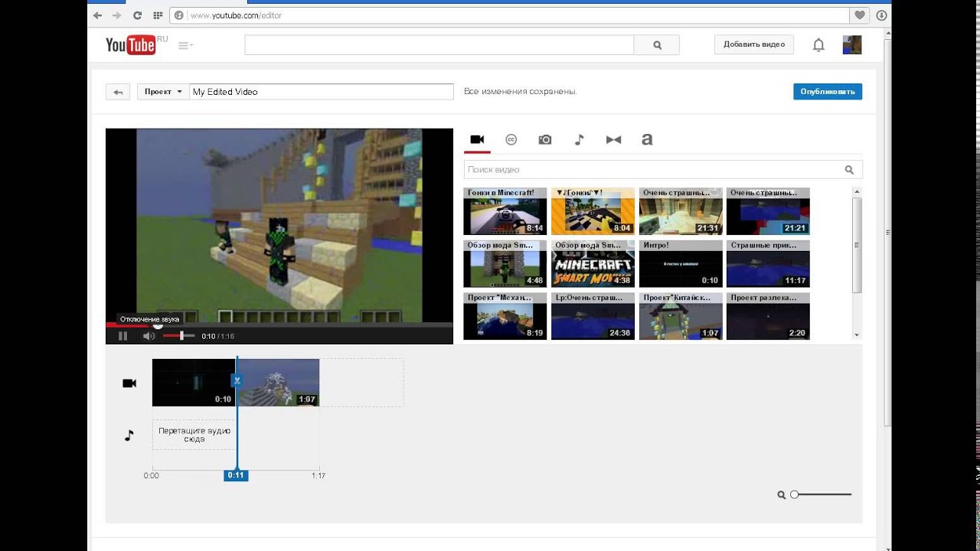
Task: Click the 0:11 playhead marker
Action: coord(236,475)
